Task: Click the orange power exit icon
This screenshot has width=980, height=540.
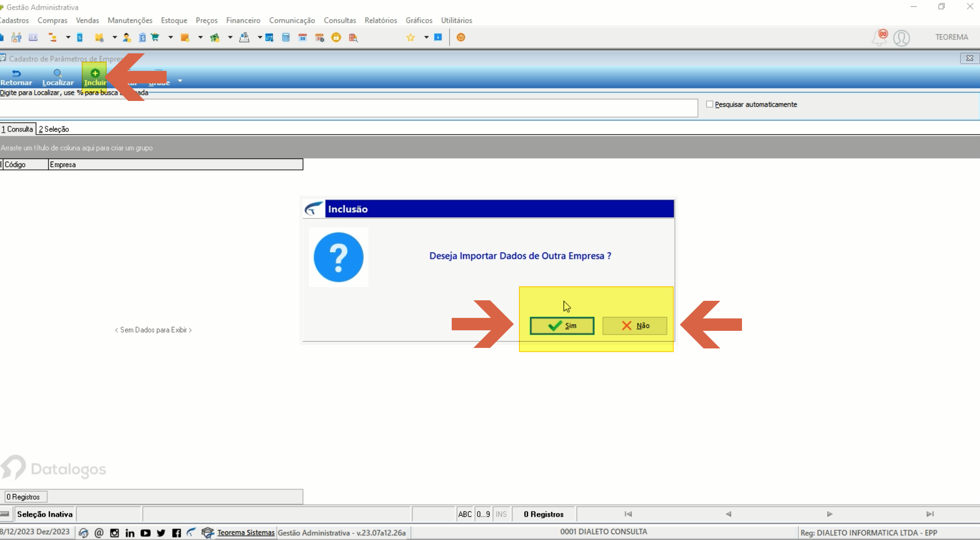Action: [461, 37]
